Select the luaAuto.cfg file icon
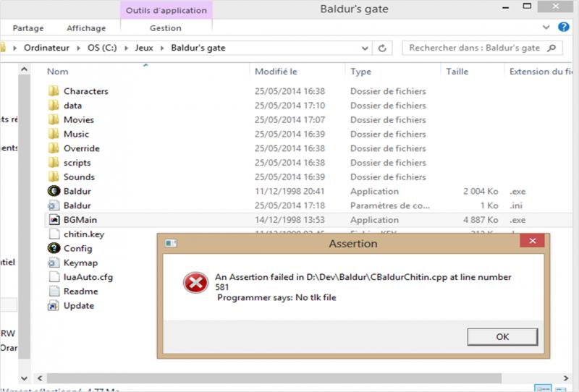579x392 pixels. click(54, 277)
